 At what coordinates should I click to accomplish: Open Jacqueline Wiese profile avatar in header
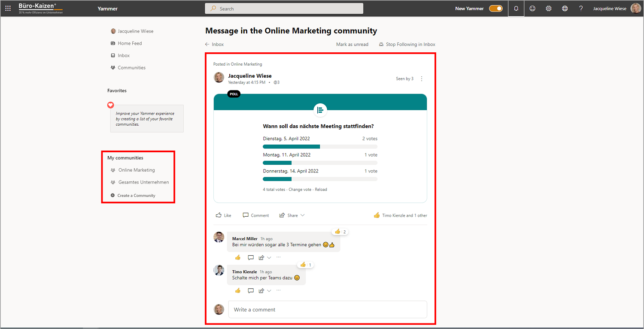pos(635,8)
